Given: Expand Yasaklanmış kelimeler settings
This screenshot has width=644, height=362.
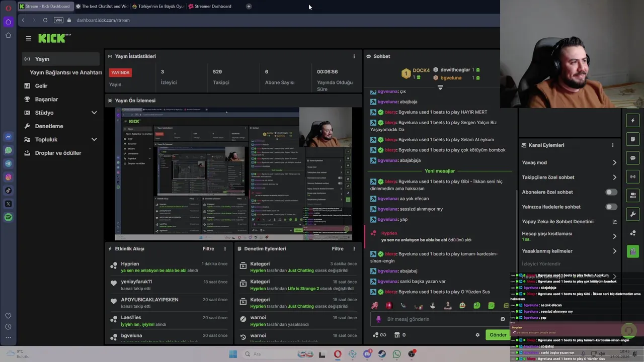Looking at the screenshot, I should (x=614, y=251).
